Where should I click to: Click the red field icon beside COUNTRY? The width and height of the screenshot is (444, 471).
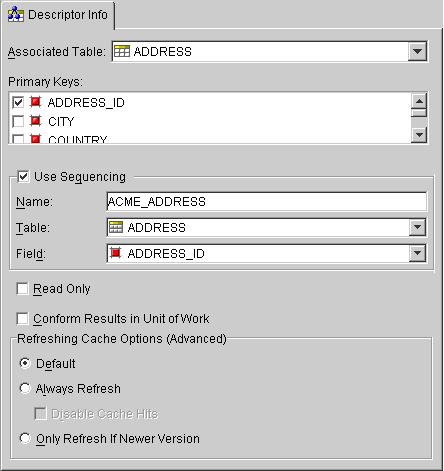[35, 139]
